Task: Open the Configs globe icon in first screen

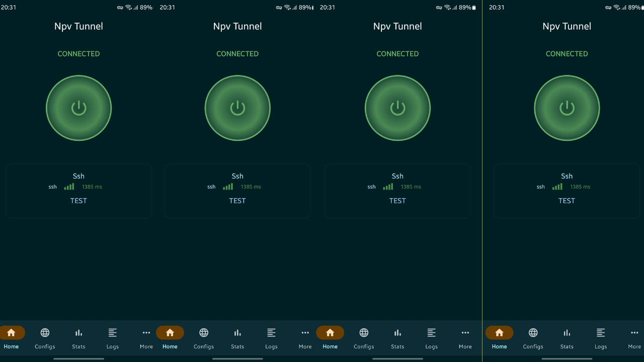Action: tap(45, 332)
